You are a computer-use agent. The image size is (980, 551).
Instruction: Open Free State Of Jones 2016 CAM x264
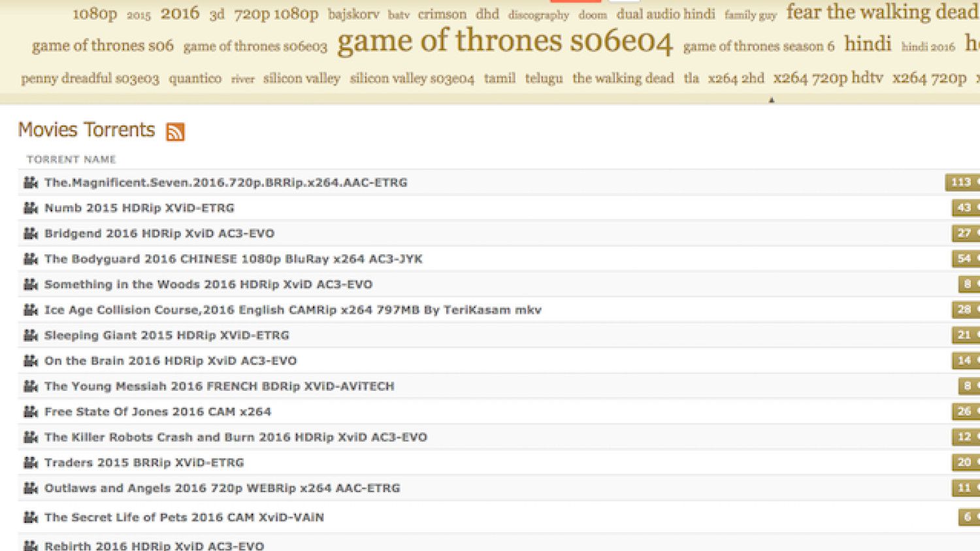[x=157, y=412]
